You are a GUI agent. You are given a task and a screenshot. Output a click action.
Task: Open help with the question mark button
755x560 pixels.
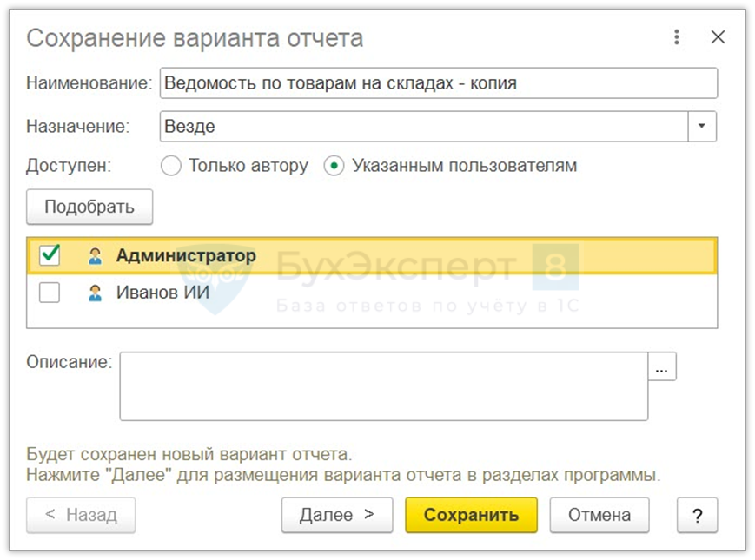point(697,515)
